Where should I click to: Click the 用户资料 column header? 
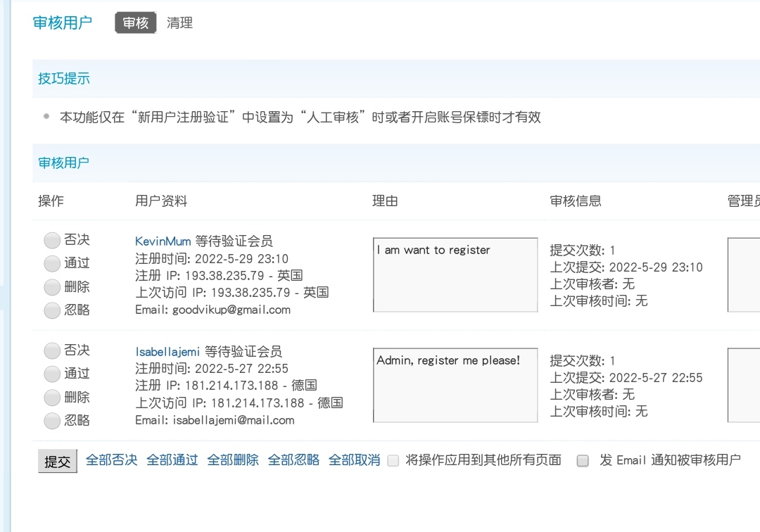161,201
